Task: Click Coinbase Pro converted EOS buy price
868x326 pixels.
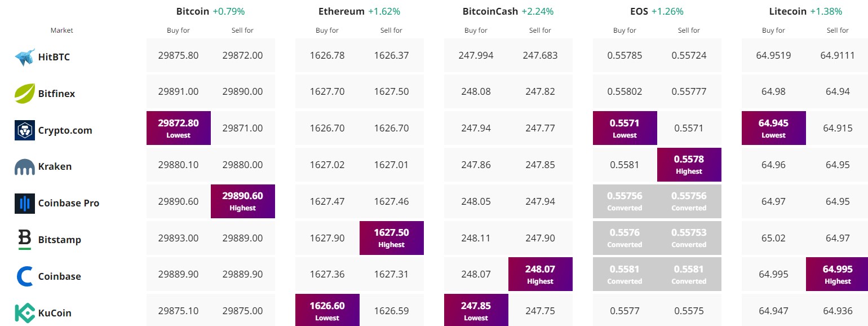Action: point(625,201)
